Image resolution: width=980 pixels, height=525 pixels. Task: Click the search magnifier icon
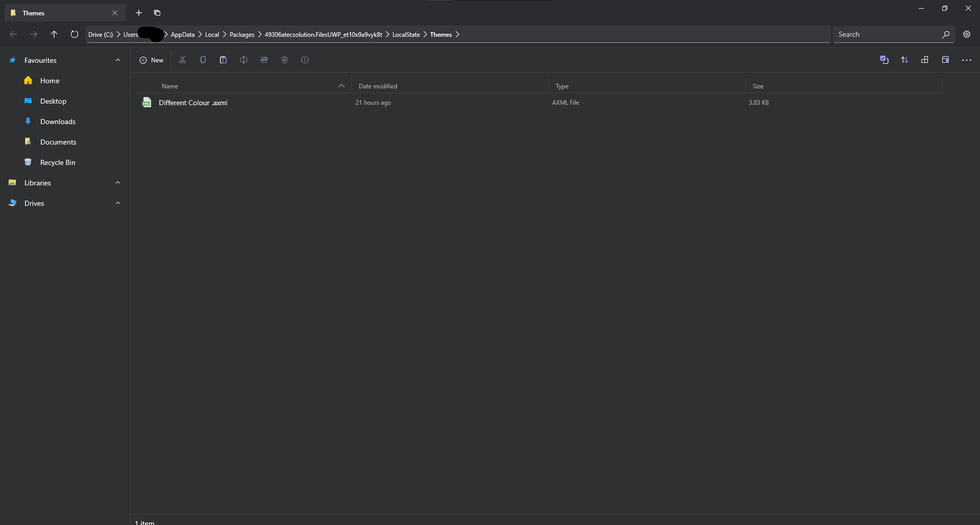[x=945, y=34]
